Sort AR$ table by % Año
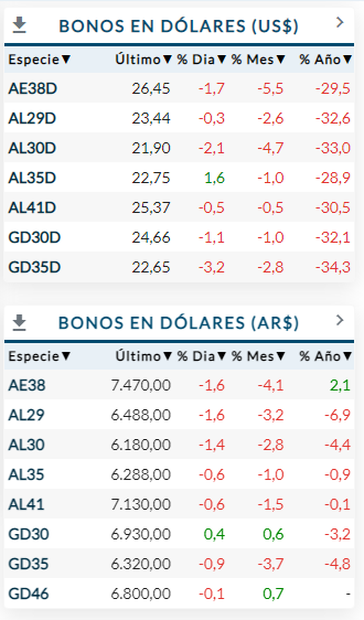Viewport: 364px width, 620px height. pos(325,356)
